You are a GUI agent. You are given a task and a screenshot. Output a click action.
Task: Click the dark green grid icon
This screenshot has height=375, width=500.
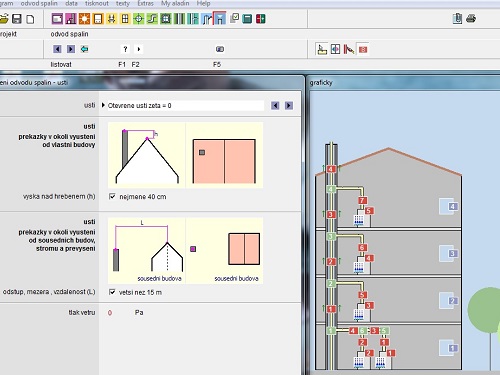(166, 19)
